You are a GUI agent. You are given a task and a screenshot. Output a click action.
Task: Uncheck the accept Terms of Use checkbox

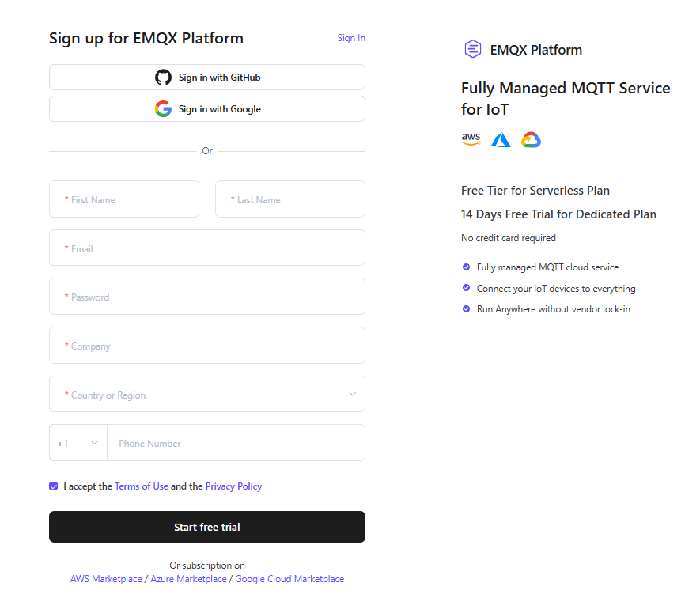pyautogui.click(x=54, y=486)
